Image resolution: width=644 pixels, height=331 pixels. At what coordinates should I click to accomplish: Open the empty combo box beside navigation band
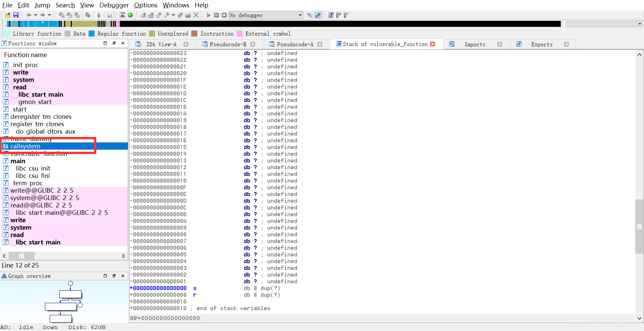tap(604, 24)
